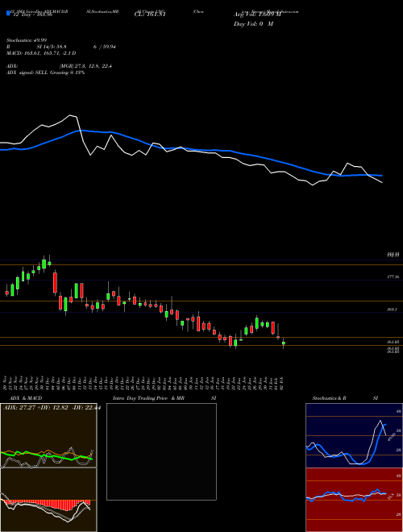Click the 'MACD: 163.61, 165.71, -2.1 D' line
Screen dimensions: 403x532
pos(41,53)
